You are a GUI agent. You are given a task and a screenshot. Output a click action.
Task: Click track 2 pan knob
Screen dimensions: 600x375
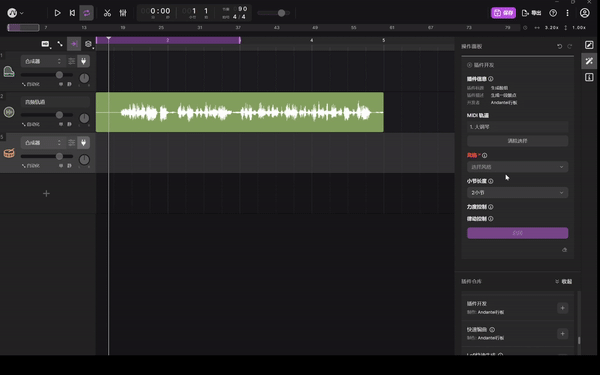tap(84, 119)
